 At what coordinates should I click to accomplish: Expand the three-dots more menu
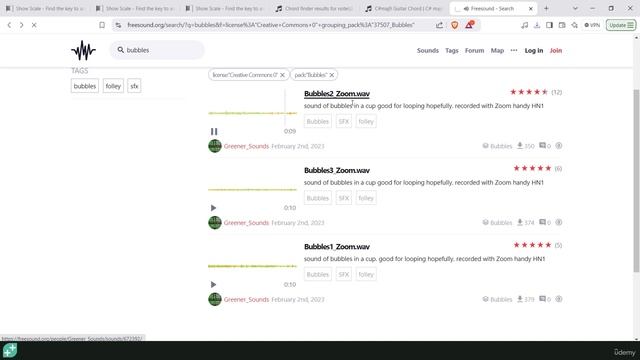[514, 50]
